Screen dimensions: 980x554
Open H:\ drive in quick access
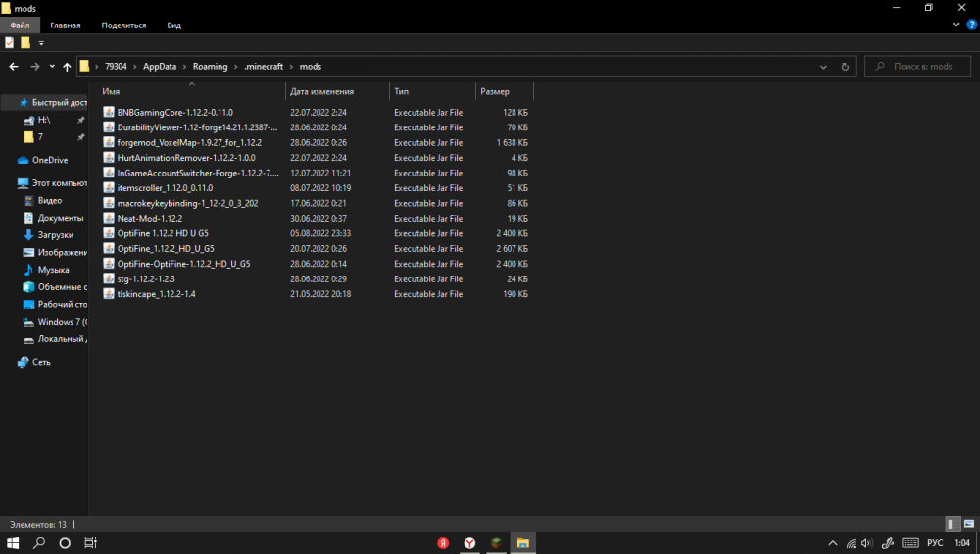(44, 120)
